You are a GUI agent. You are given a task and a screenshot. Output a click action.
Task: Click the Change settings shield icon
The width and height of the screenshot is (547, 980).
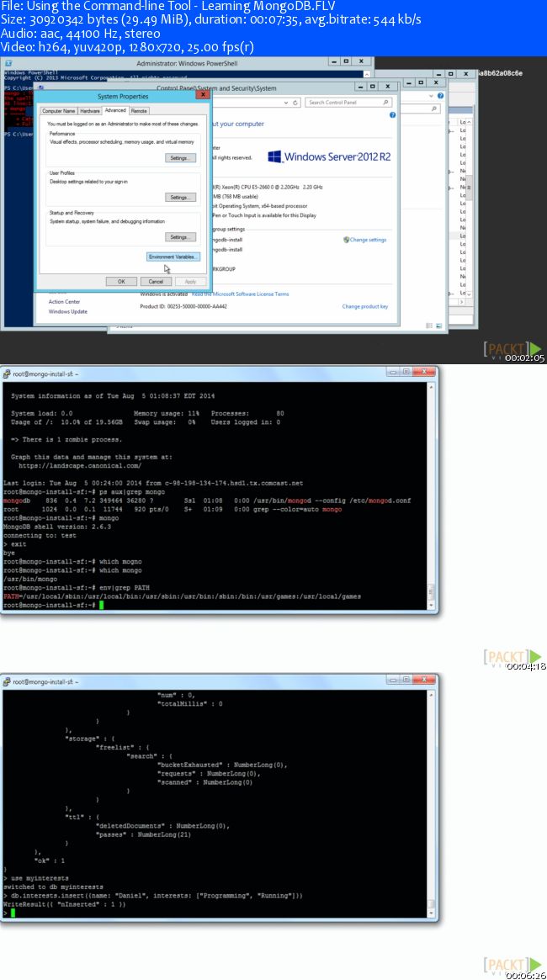346,240
